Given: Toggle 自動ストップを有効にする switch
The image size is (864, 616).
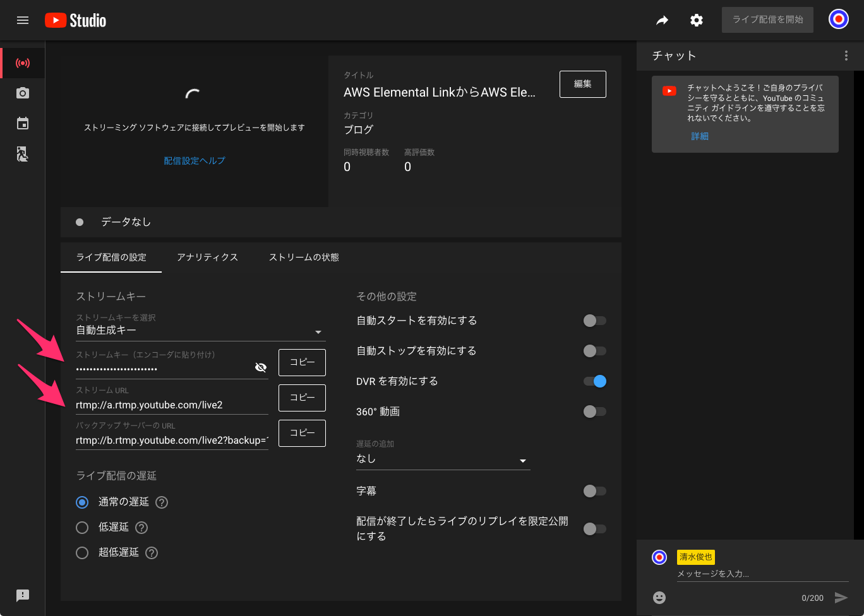Looking at the screenshot, I should [x=594, y=351].
